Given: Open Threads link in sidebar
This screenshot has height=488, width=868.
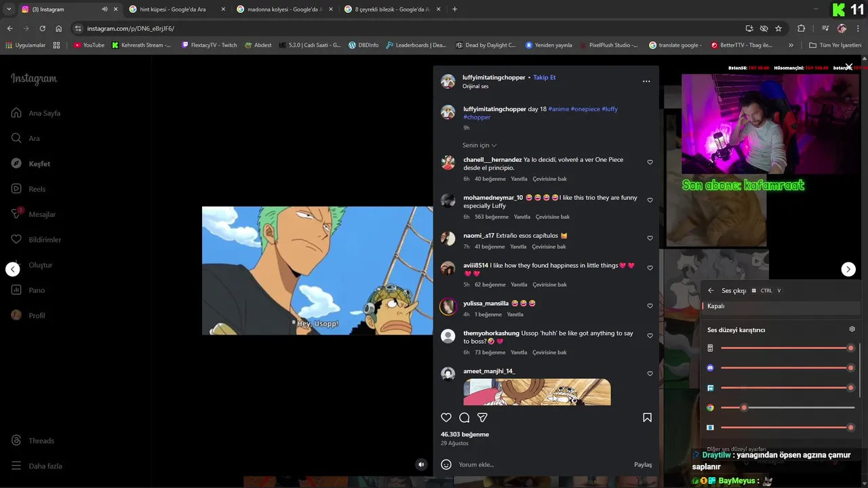Looking at the screenshot, I should (33, 441).
